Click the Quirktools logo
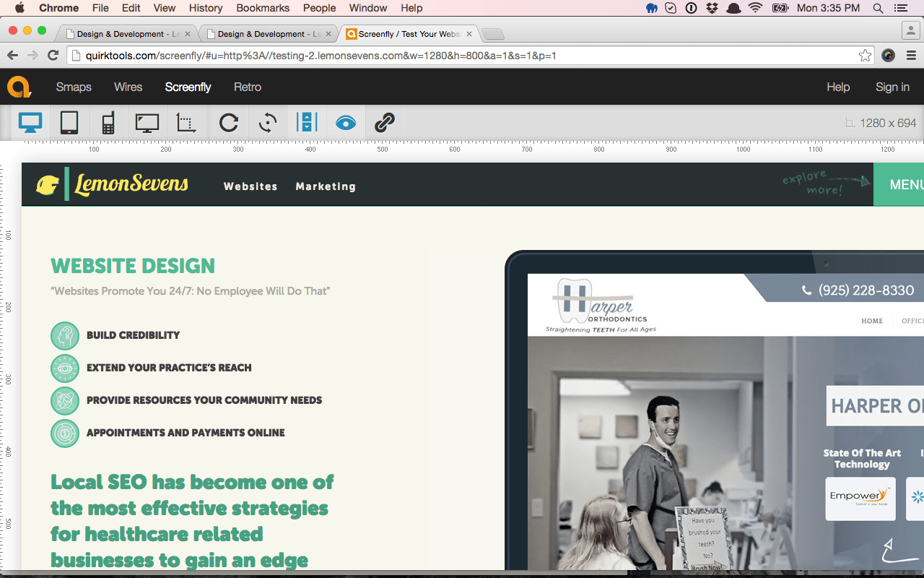This screenshot has width=924, height=578. point(19,87)
